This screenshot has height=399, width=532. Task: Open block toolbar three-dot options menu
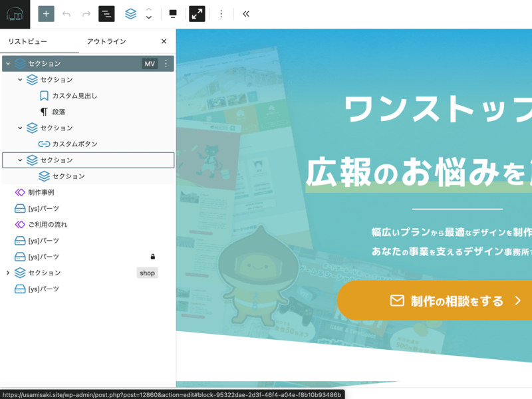[221, 14]
